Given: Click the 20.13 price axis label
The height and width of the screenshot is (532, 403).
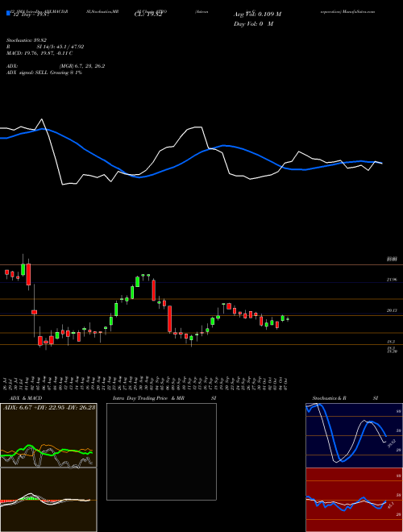Looking at the screenshot, I should [x=392, y=310].
